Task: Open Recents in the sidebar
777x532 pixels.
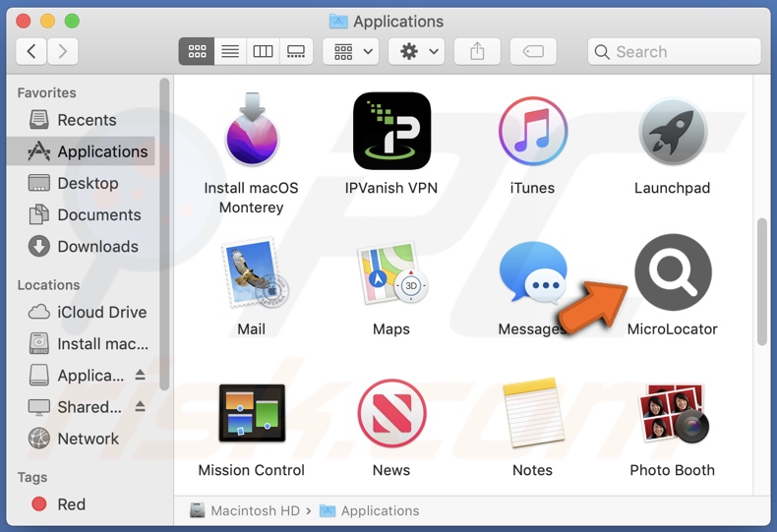Action: click(x=82, y=120)
